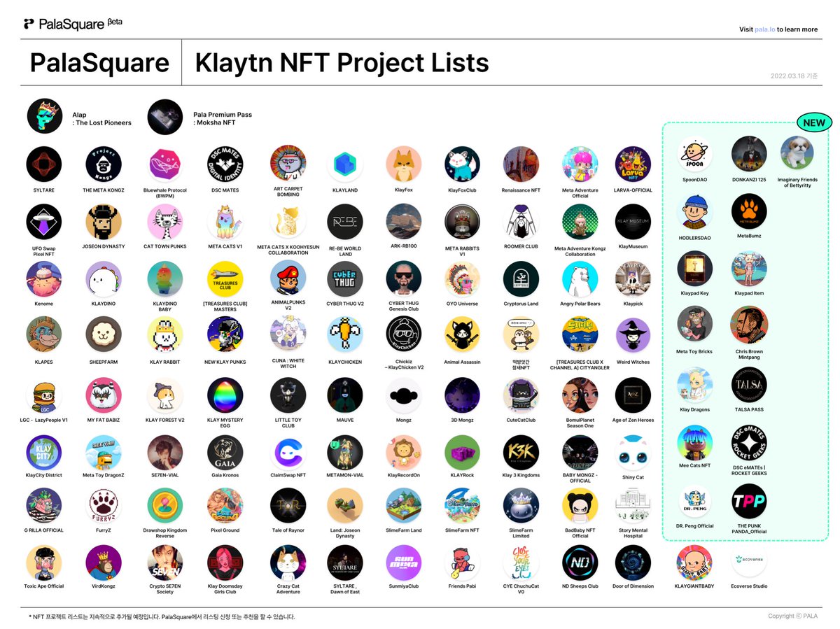
Task: Select the HODLERSDAO icon
Action: point(695,211)
